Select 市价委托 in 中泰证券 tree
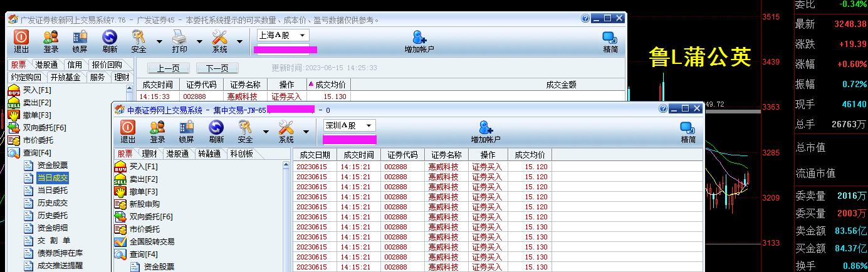 [144, 229]
